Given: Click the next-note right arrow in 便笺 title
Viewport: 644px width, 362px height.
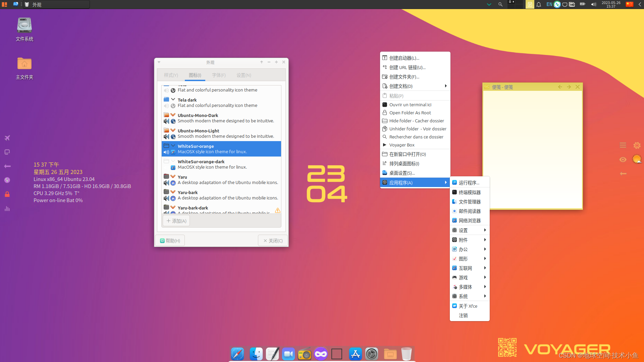Looking at the screenshot, I should (x=569, y=87).
